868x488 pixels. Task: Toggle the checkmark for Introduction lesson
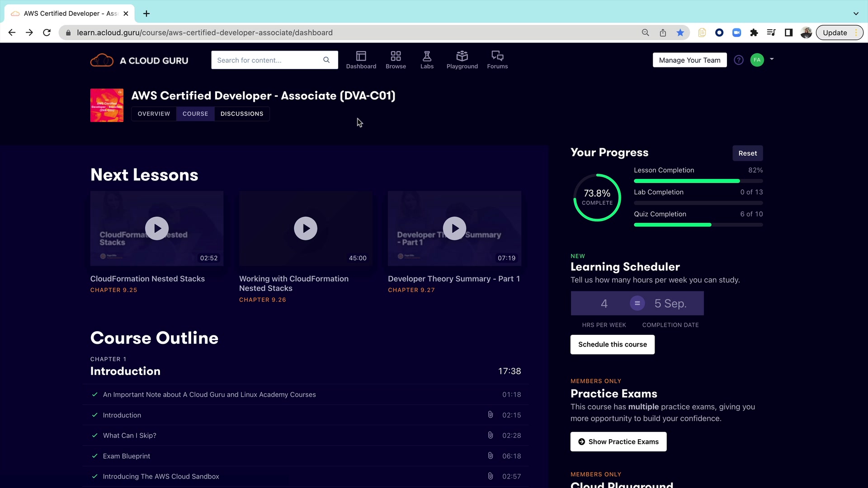tap(94, 415)
